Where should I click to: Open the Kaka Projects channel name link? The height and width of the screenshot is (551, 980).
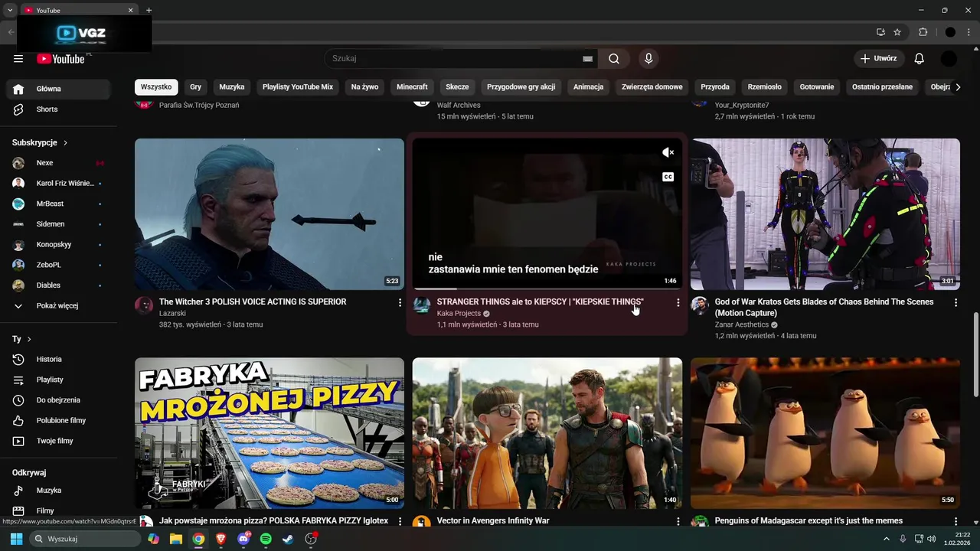pyautogui.click(x=459, y=314)
